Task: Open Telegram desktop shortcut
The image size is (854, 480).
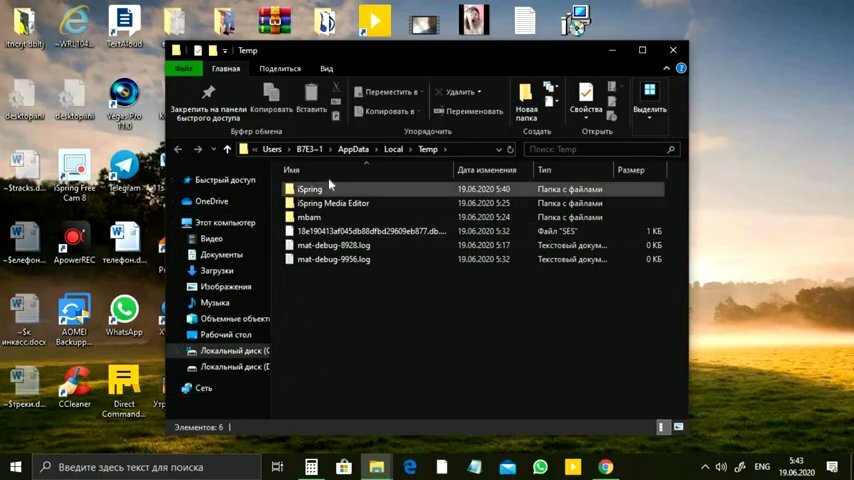Action: point(124,171)
